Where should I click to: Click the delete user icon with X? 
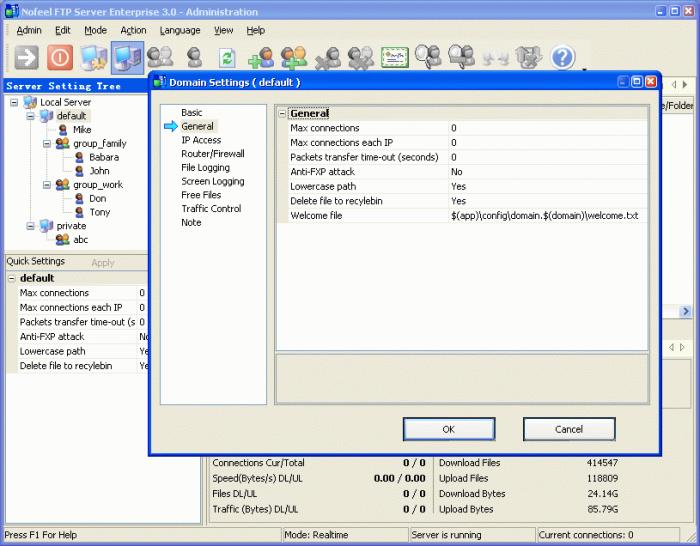[x=328, y=58]
